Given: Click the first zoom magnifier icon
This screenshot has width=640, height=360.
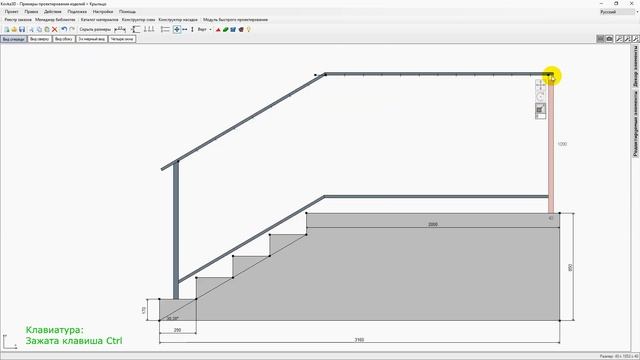Looking at the screenshot, I should [x=619, y=39].
